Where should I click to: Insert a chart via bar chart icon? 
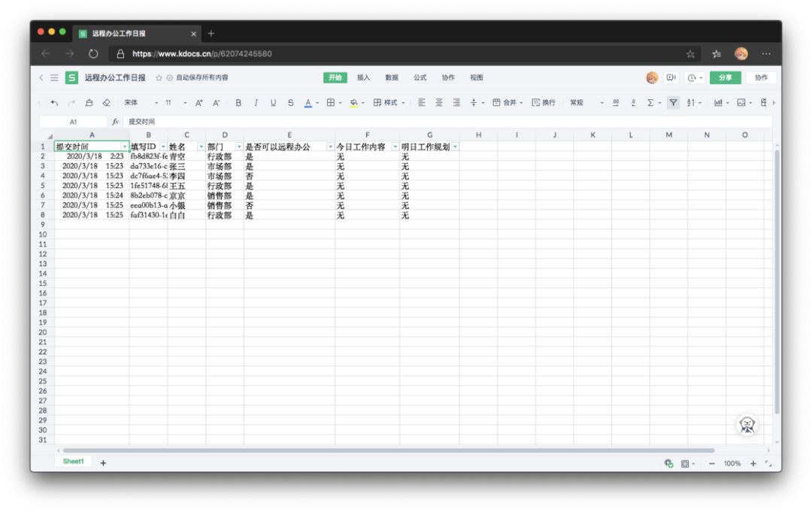point(718,102)
